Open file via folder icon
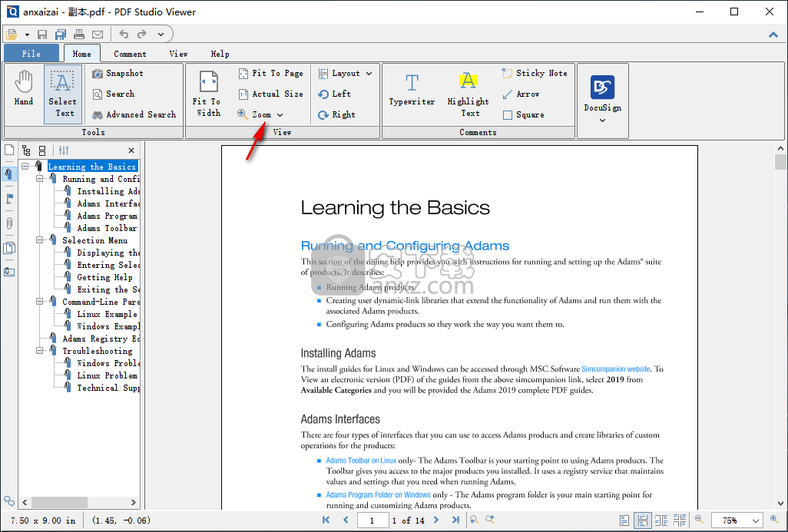The height and width of the screenshot is (532, 788). [12, 34]
